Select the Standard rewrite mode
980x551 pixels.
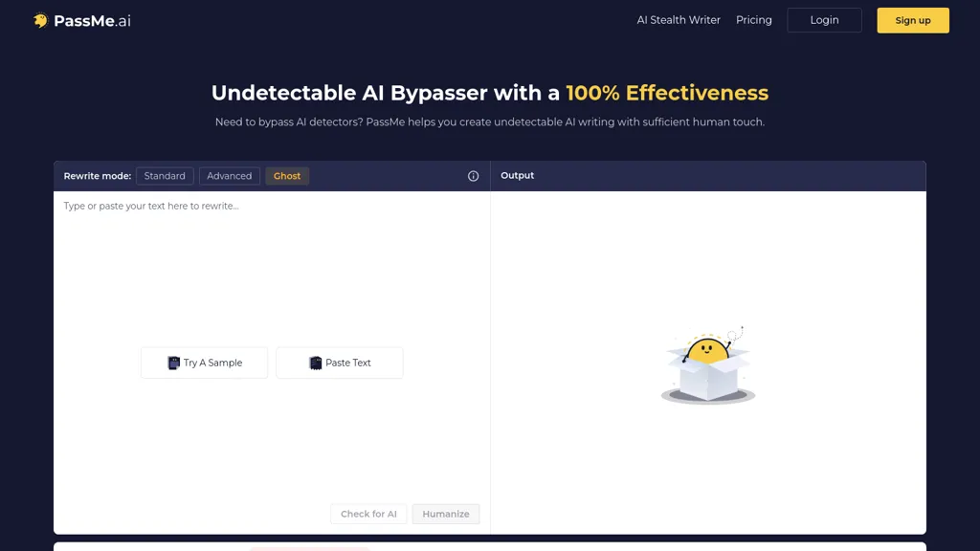(x=165, y=176)
